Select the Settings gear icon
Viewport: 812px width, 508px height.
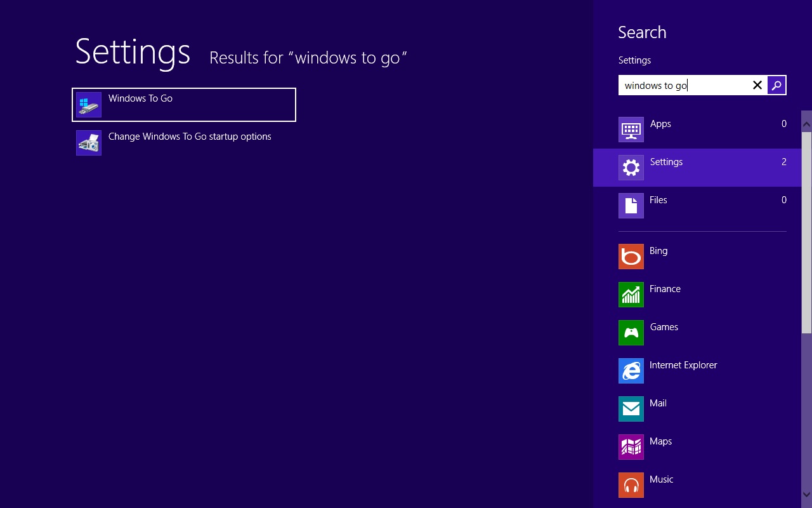point(631,168)
